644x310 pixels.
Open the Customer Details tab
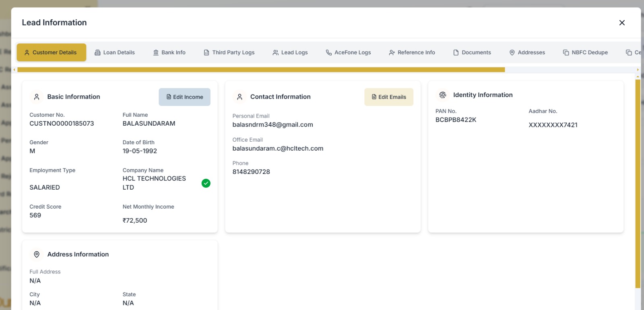click(x=51, y=52)
